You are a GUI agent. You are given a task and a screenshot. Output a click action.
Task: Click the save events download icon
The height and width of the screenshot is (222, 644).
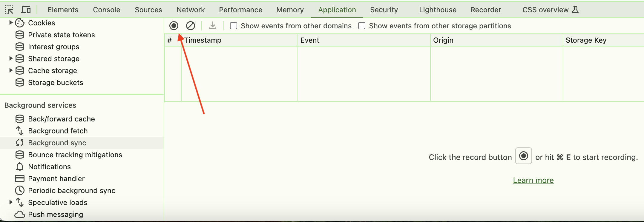213,26
